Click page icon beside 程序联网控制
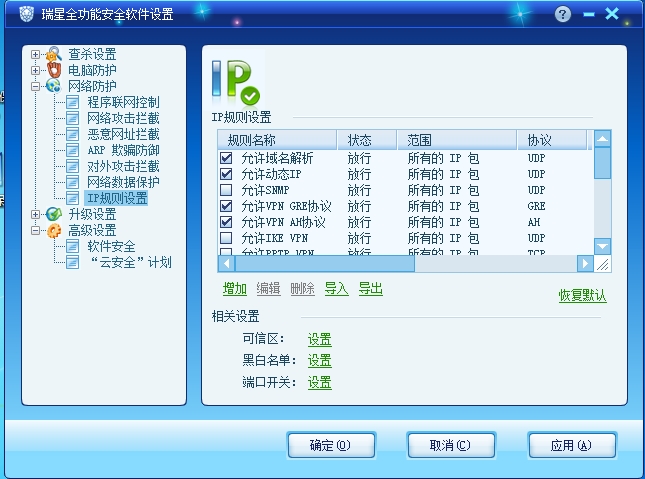645x479 pixels. point(72,102)
